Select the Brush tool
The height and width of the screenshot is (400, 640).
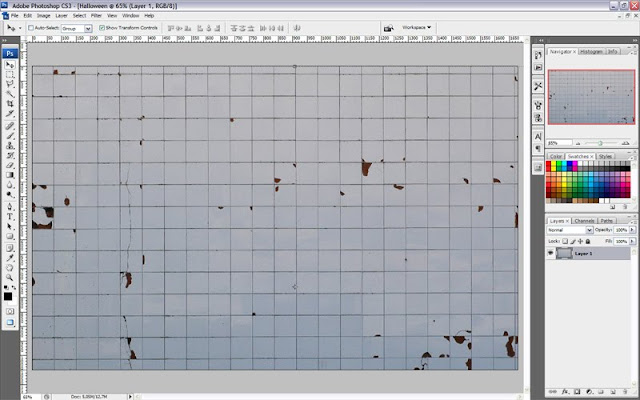pyautogui.click(x=10, y=136)
